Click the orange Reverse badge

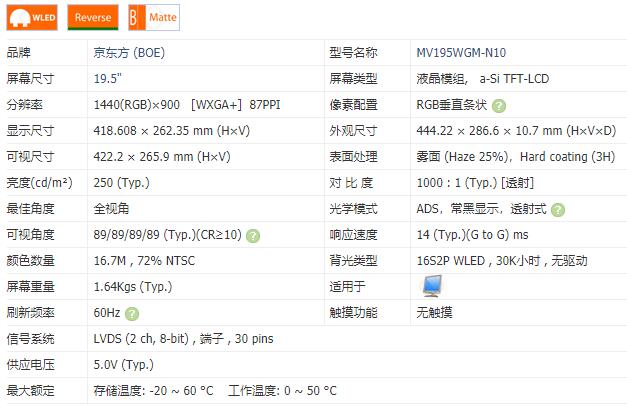tap(93, 18)
